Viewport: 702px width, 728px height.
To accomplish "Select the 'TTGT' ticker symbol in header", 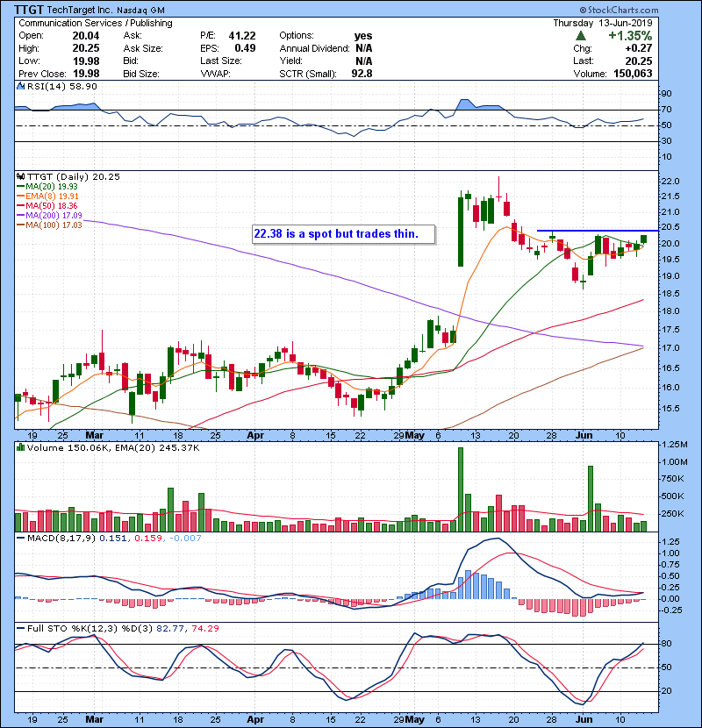I will click(29, 10).
